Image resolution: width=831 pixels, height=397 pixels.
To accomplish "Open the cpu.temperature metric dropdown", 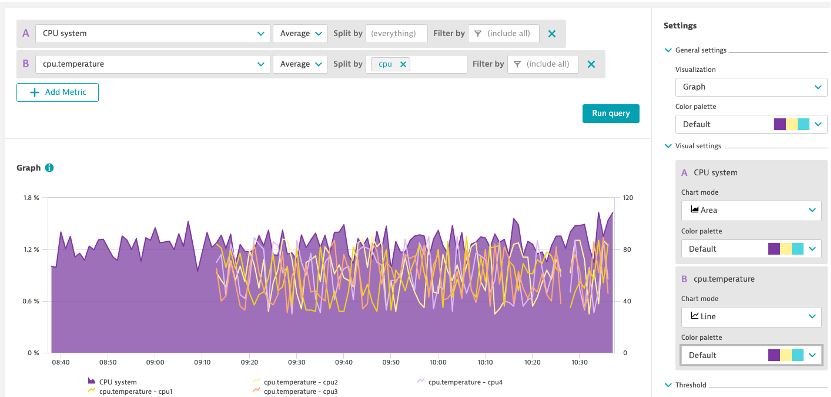I will click(x=153, y=64).
